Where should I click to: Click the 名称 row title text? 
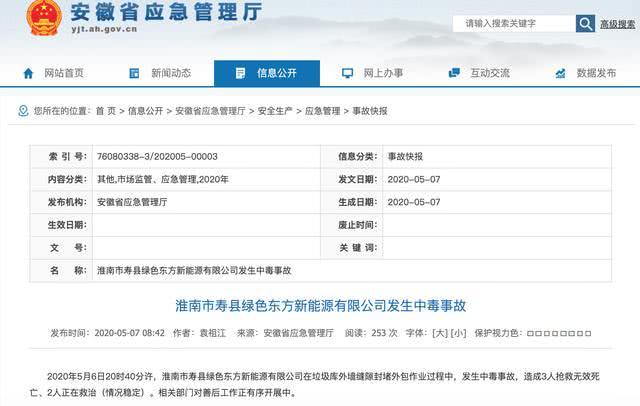[x=194, y=271]
